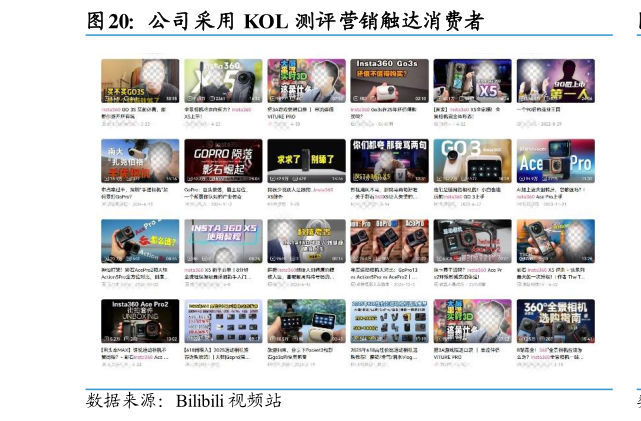Open the three-camera GoPro comparison thumbnail

pos(390,241)
